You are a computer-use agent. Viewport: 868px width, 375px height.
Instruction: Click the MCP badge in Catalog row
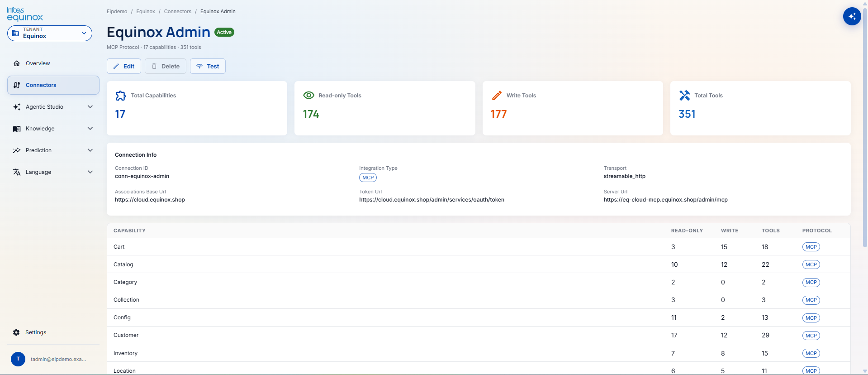pyautogui.click(x=811, y=264)
